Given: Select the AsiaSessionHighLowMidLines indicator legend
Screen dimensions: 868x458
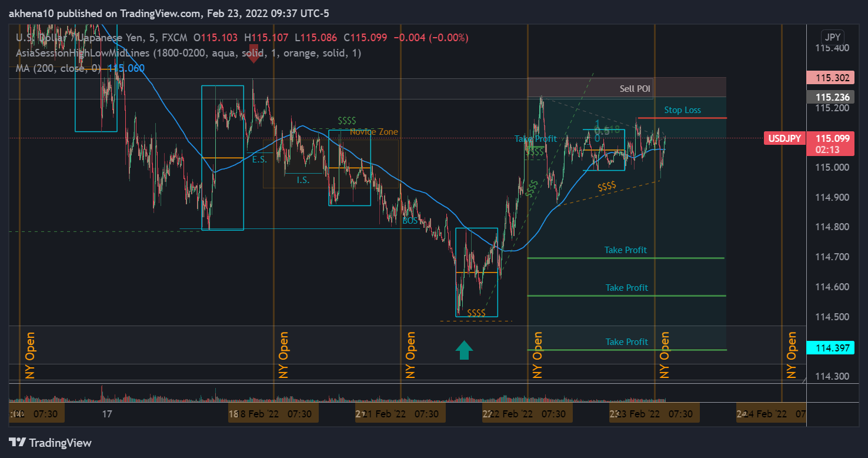Looking at the screenshot, I should tap(189, 53).
